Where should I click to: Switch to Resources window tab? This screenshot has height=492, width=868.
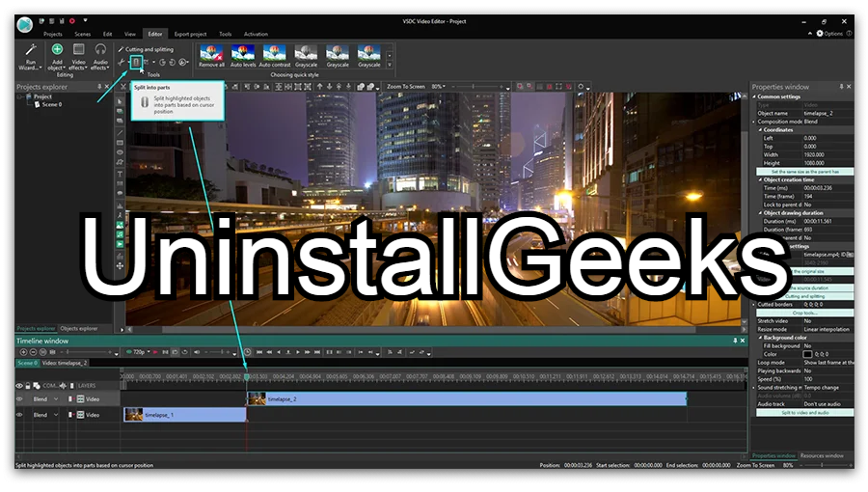tap(822, 456)
